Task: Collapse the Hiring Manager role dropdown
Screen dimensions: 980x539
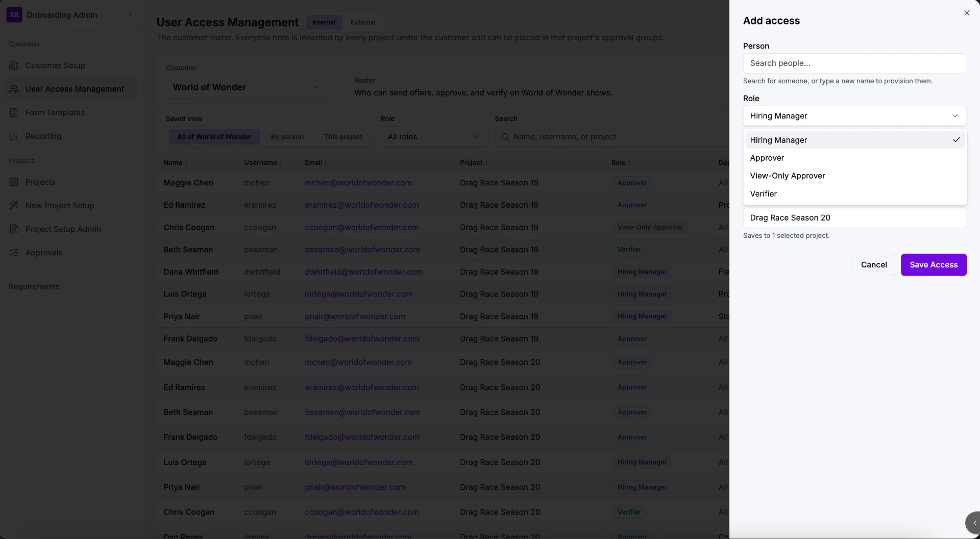Action: click(854, 116)
